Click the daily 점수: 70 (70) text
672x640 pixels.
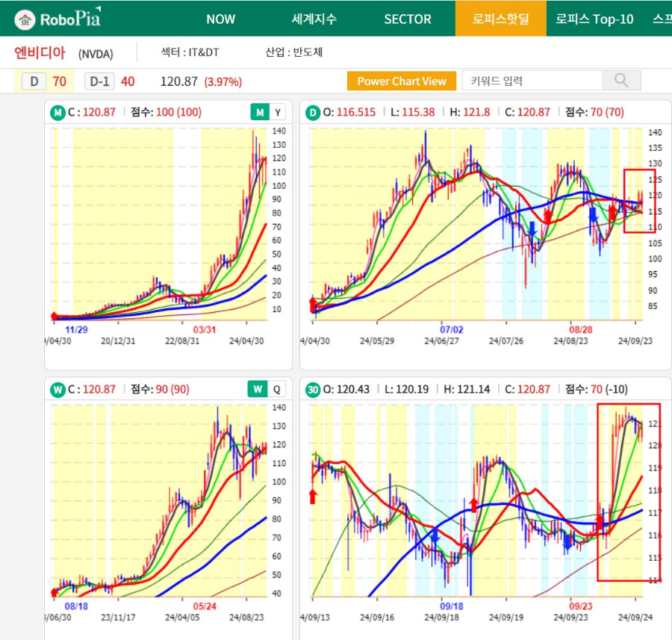point(594,112)
